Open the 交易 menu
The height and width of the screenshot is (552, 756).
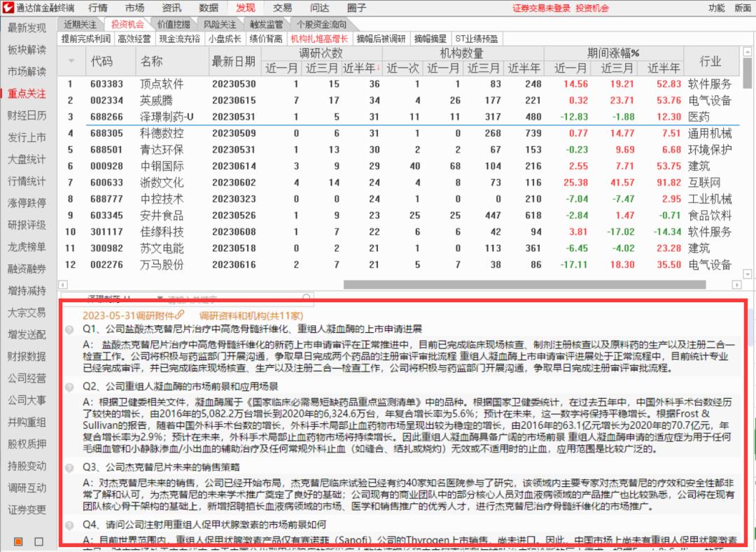tap(282, 8)
